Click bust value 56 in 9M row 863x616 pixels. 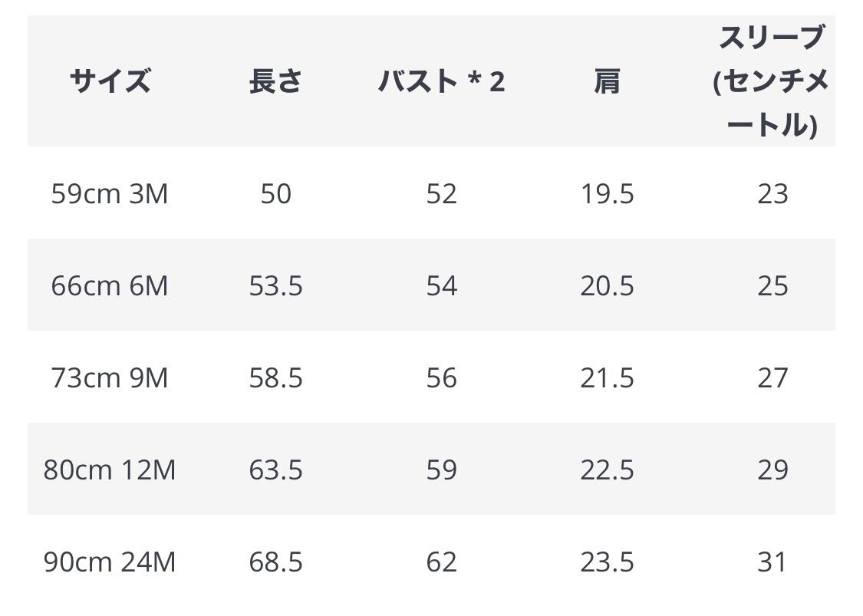tap(441, 378)
